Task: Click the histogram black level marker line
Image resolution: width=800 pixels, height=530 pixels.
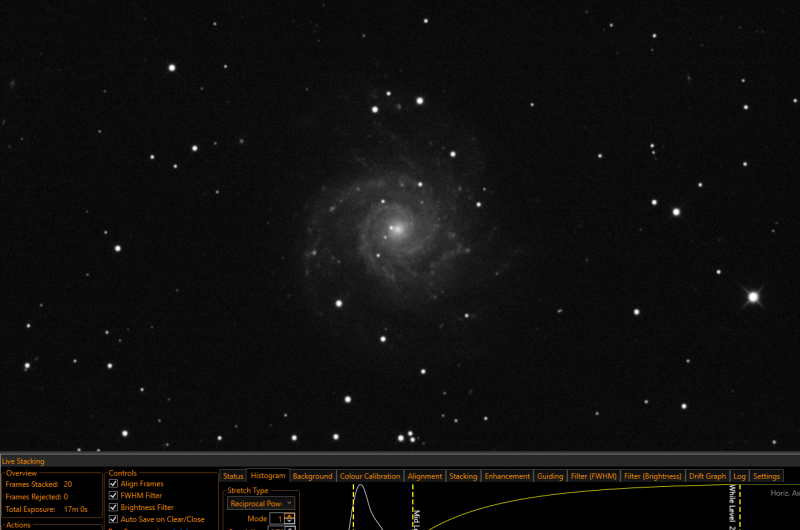Action: pos(353,507)
